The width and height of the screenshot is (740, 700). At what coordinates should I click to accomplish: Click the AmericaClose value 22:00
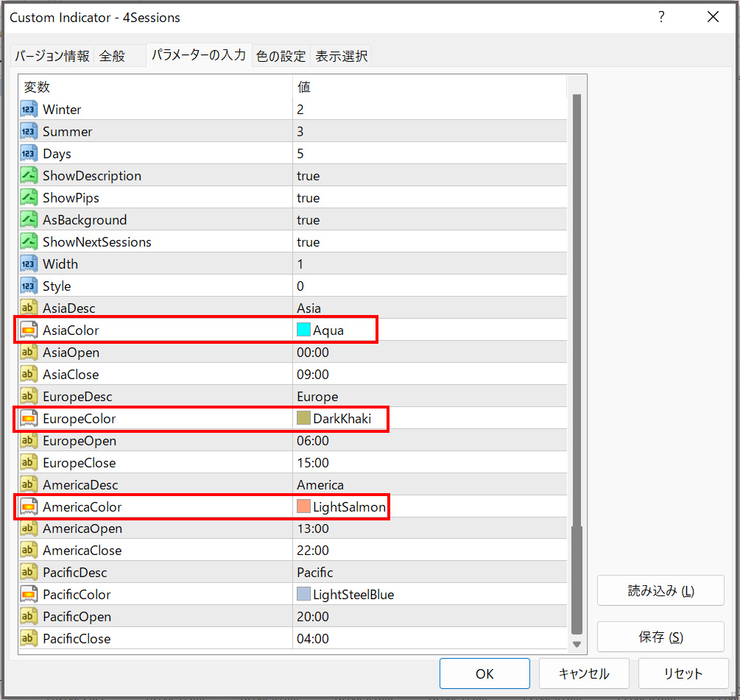click(313, 551)
